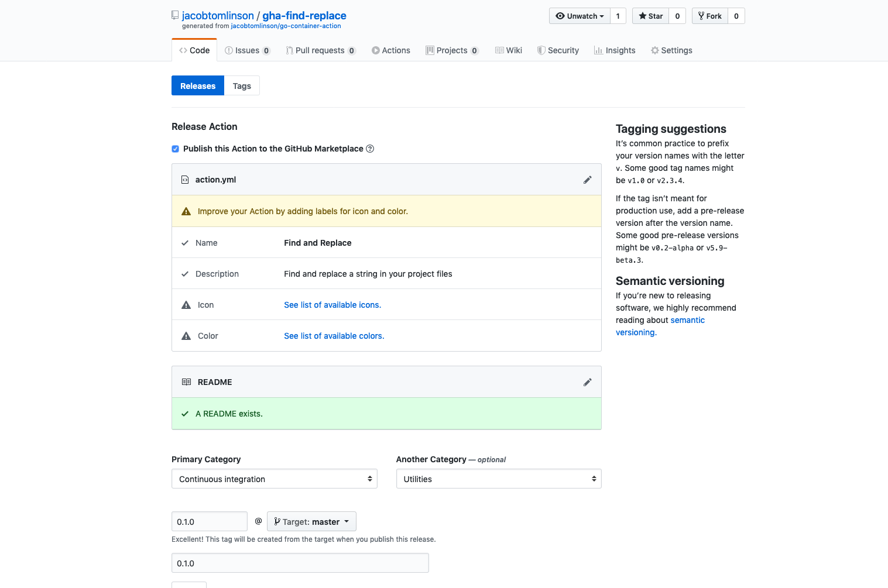Uncheck Publish this Action to GitHub Marketplace

coord(175,149)
